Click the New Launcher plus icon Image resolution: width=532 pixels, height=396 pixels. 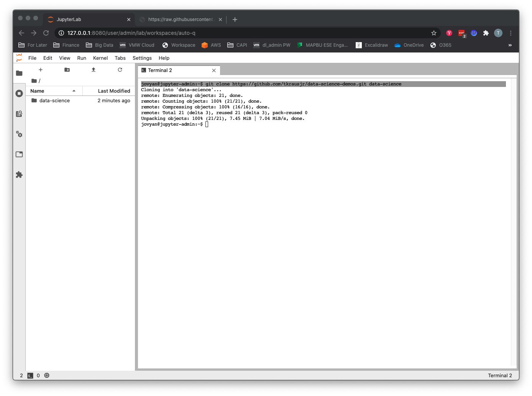click(41, 70)
